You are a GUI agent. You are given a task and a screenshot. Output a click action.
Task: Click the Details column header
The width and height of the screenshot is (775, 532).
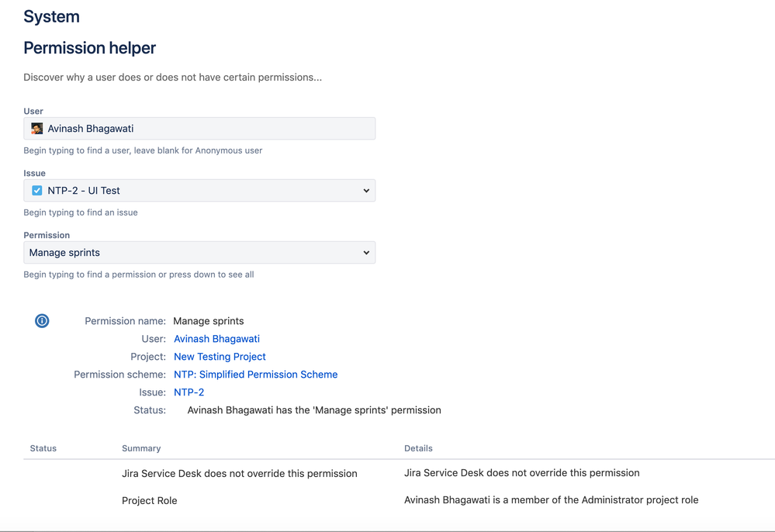pyautogui.click(x=418, y=448)
